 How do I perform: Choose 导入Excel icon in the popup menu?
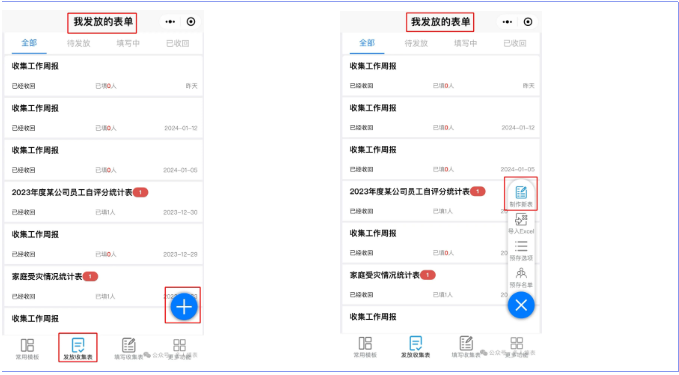pyautogui.click(x=521, y=220)
